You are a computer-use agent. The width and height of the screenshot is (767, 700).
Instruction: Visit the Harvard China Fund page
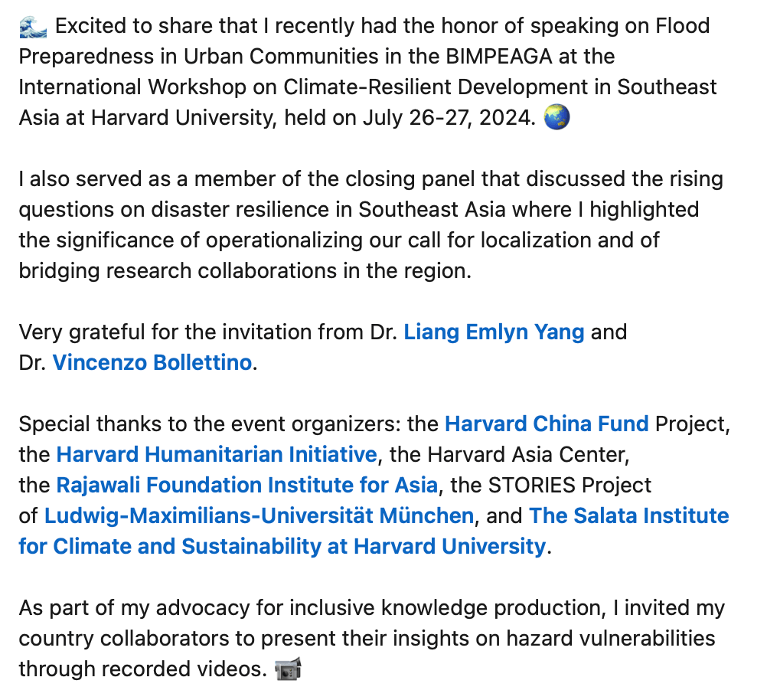(x=547, y=424)
